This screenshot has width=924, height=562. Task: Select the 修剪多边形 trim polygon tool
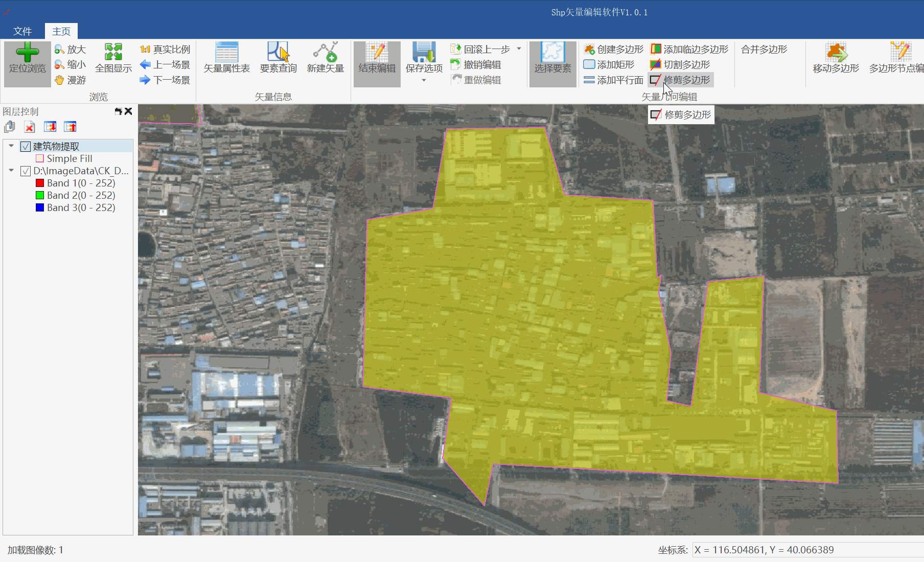coord(680,80)
